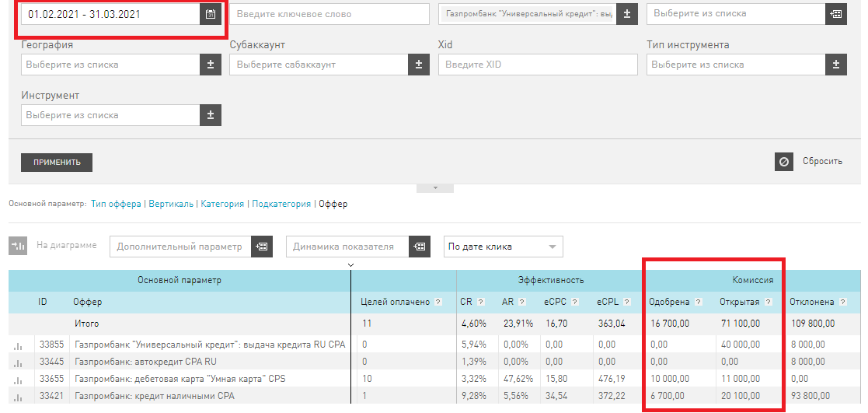Screen dimensions: 868x413
Task: Sort table by Оффер column header
Action: click(88, 302)
